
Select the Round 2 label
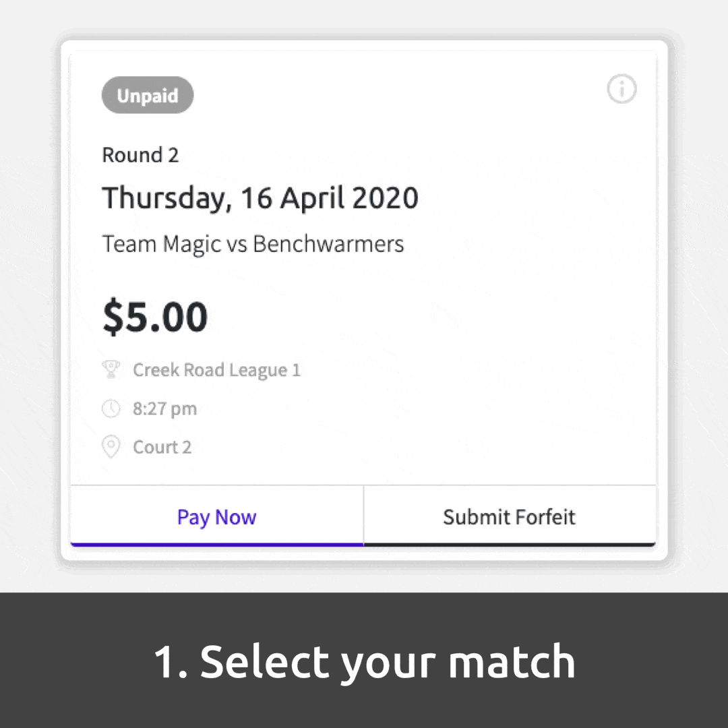140,154
